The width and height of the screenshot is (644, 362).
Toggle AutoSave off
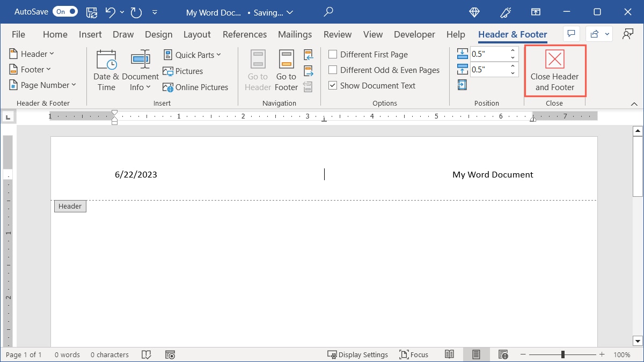65,11
